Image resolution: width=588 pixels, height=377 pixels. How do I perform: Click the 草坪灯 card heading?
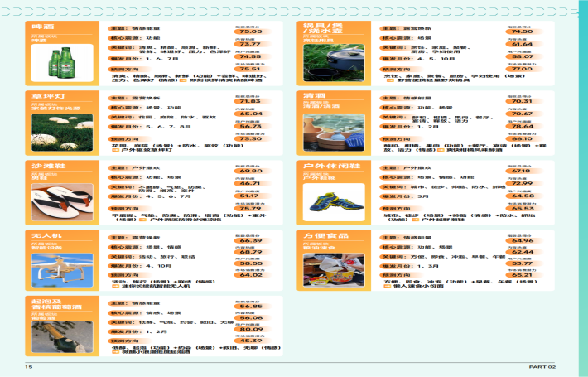click(46, 96)
